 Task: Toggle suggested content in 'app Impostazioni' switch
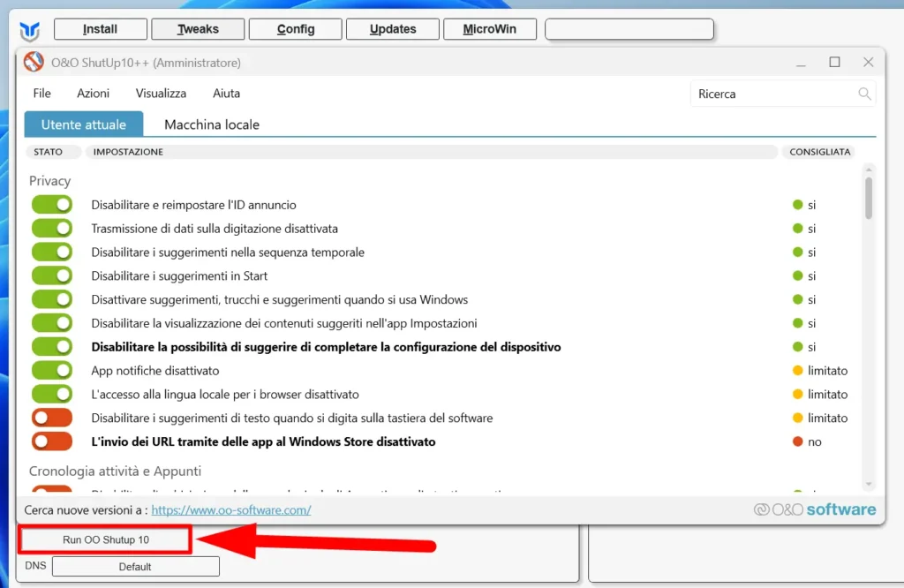(x=52, y=323)
